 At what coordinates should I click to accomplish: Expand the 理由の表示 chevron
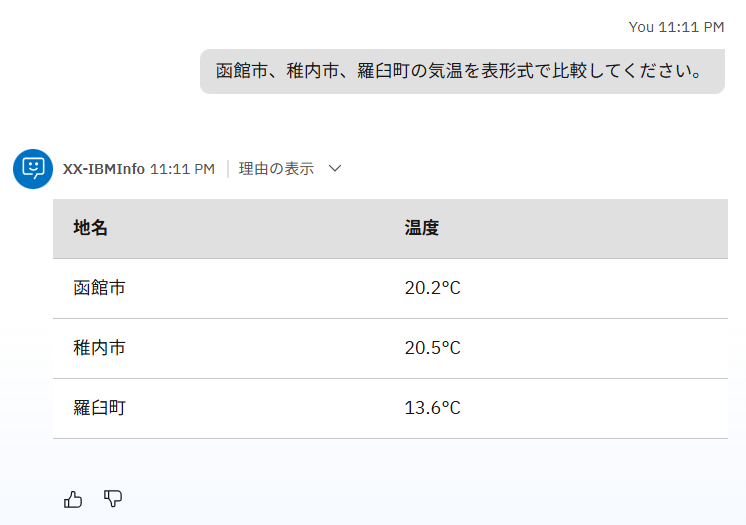pos(335,169)
